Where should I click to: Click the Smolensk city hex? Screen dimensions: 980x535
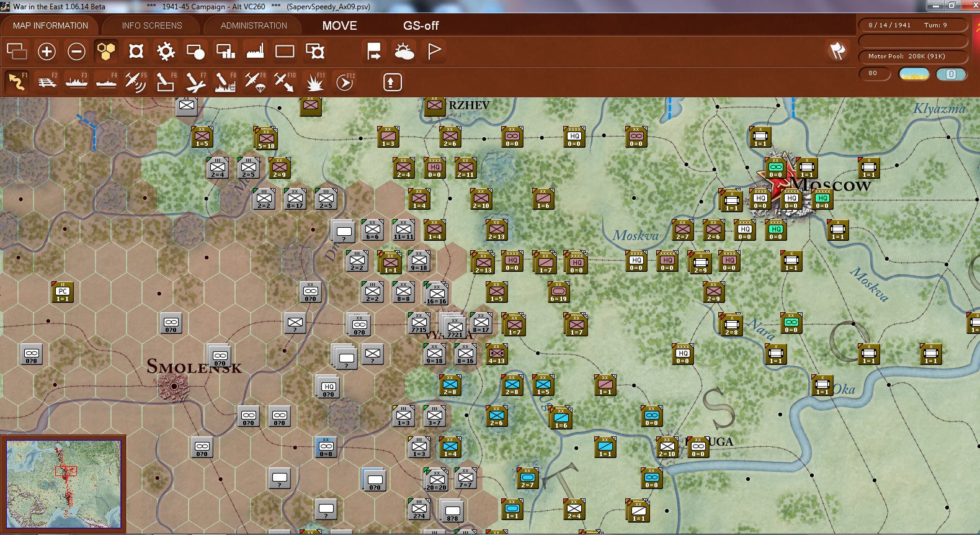point(174,386)
